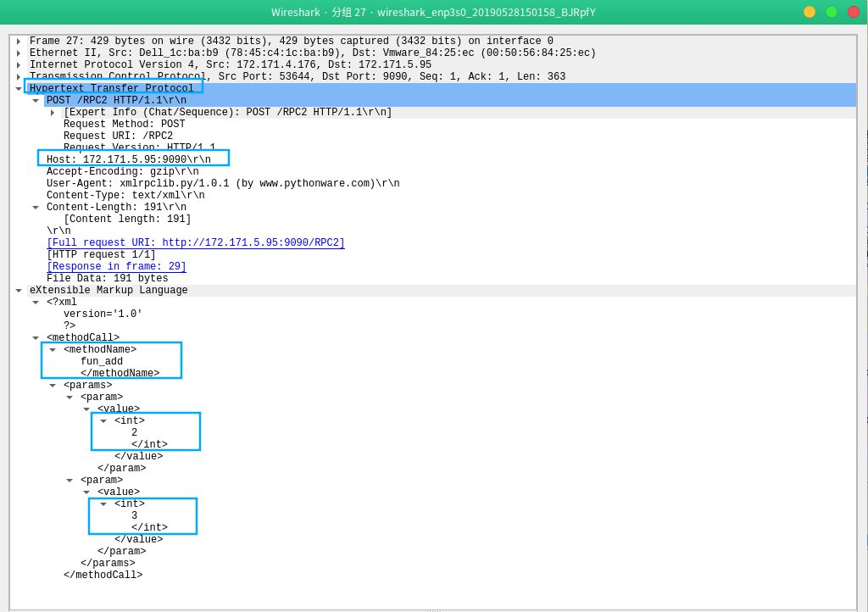This screenshot has height=612, width=868.
Task: Collapse the POST /RPC2 HTTP/1.1 node
Action: pyautogui.click(x=36, y=100)
